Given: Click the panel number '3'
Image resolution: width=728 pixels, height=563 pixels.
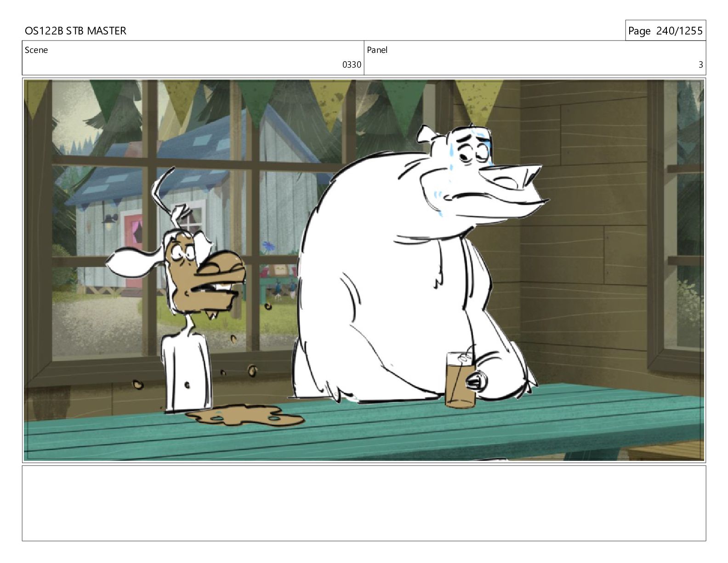Looking at the screenshot, I should [x=700, y=65].
